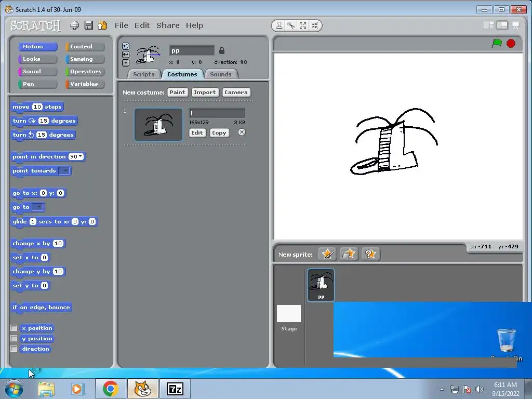The image size is (532, 399).
Task: Click the Paint new costume button
Action: click(178, 92)
